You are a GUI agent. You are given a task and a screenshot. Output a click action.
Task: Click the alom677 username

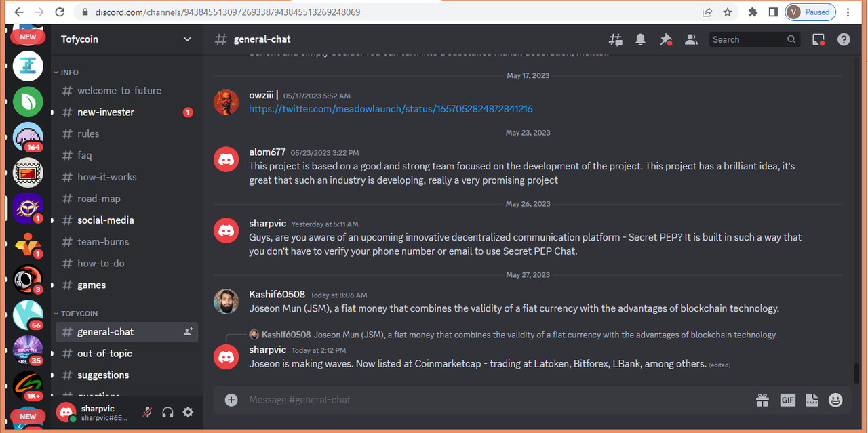tap(267, 152)
